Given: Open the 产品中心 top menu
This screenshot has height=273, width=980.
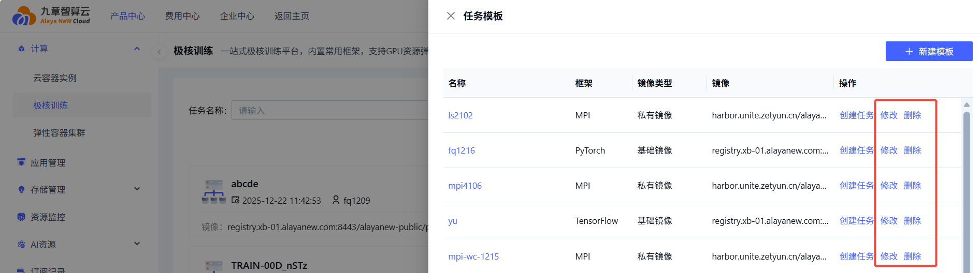Looking at the screenshot, I should (127, 16).
